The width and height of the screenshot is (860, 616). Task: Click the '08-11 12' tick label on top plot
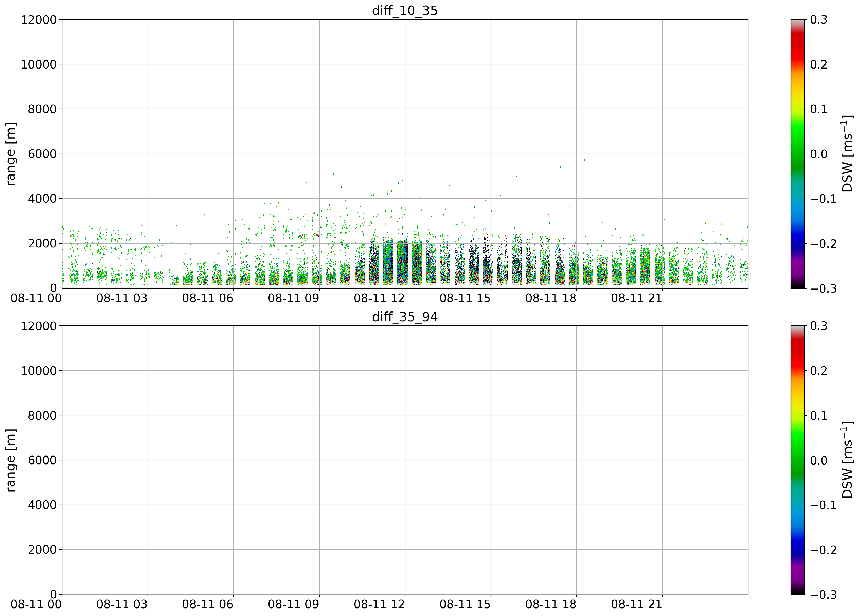click(x=379, y=298)
